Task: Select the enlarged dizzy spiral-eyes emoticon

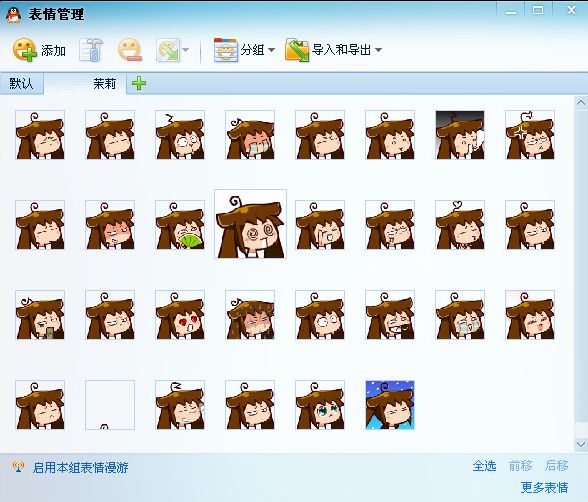Action: [x=250, y=224]
